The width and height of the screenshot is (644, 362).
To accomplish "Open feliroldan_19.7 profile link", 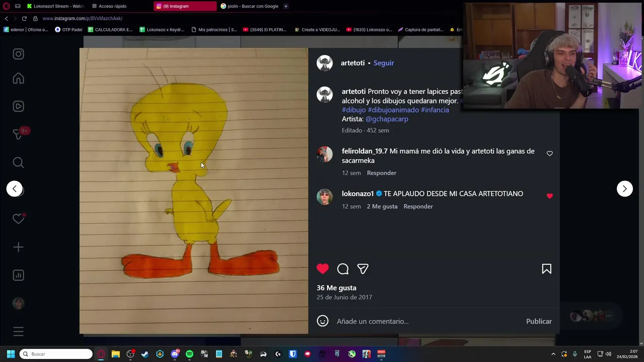I will coord(365,151).
